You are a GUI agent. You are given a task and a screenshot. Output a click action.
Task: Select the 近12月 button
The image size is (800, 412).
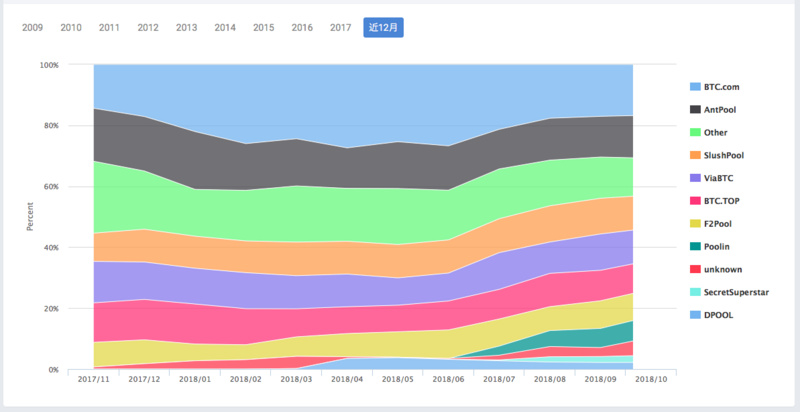coord(383,27)
